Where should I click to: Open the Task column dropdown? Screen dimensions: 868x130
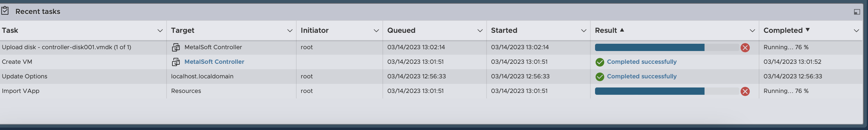(x=160, y=31)
